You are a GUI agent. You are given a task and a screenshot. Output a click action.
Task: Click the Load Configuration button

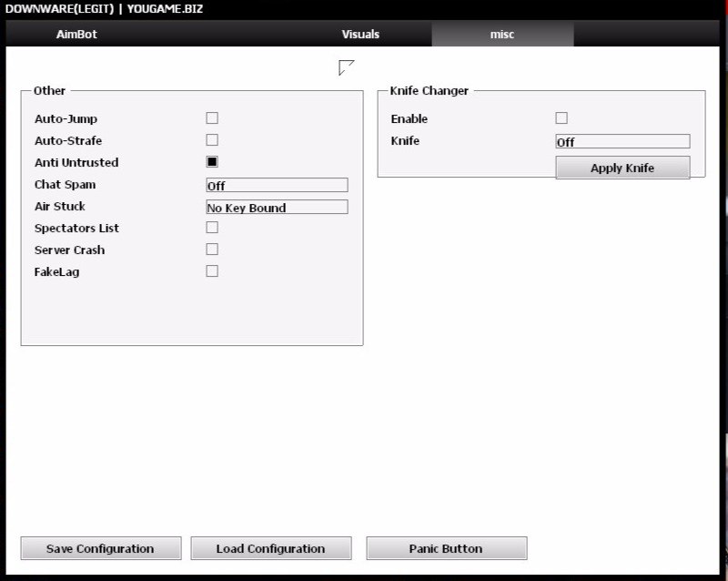click(270, 548)
